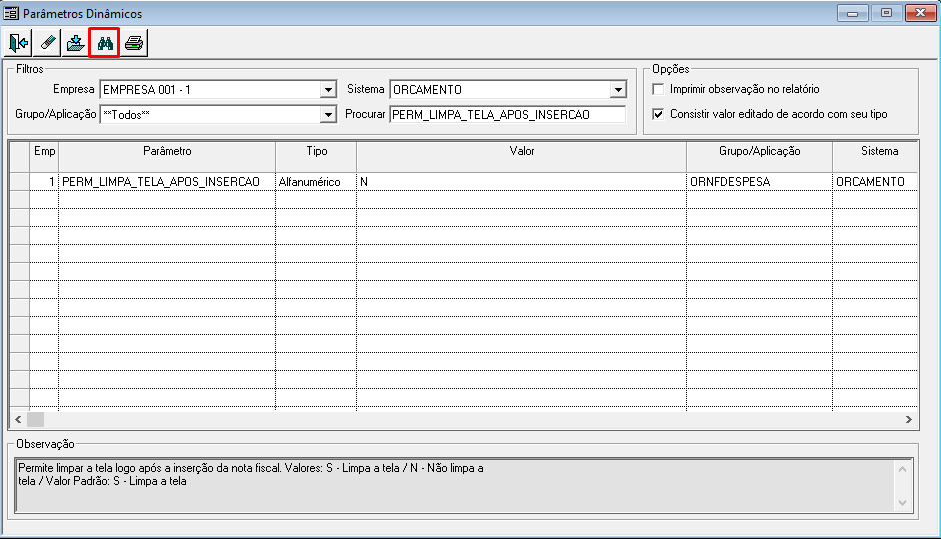Click the Observação scrollbar down arrow
This screenshot has width=941, height=539.
point(902,503)
